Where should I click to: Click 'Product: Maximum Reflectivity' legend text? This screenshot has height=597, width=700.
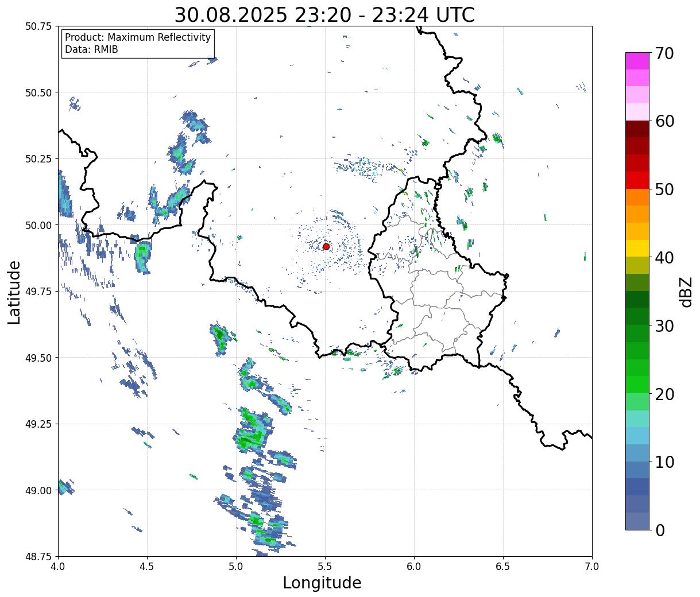click(138, 37)
